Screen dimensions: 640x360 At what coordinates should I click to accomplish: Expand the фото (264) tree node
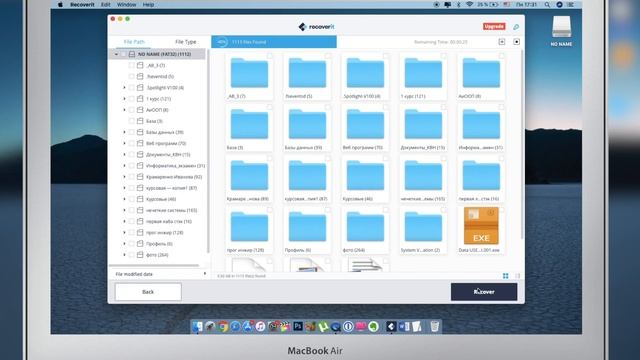124,255
